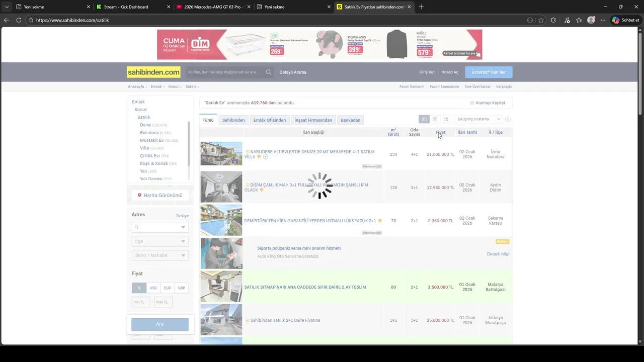The image size is (644, 362).
Task: Open 'Favori İlanlarım' link
Action: [412, 86]
